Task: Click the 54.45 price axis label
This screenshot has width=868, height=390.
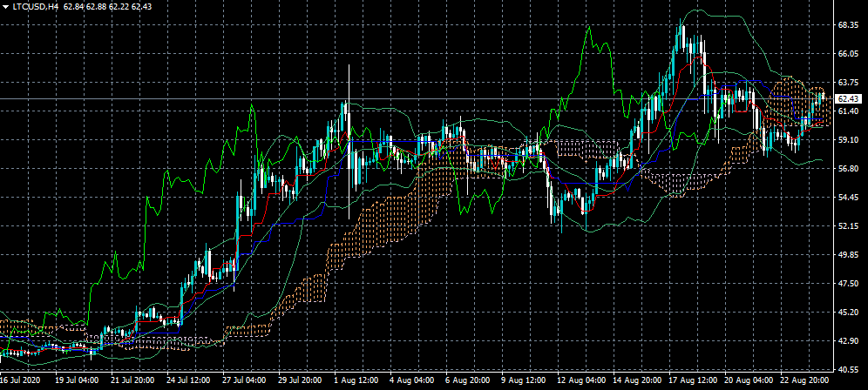Action: (847, 198)
